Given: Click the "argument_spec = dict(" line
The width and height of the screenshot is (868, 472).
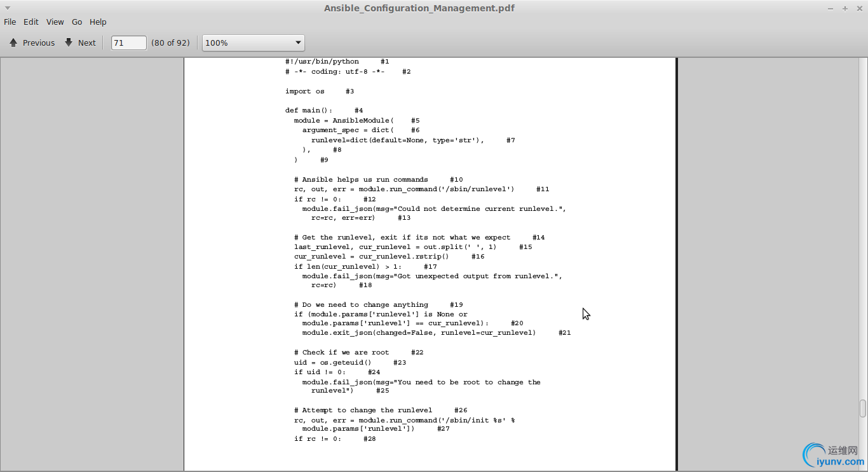Looking at the screenshot, I should coord(361,130).
